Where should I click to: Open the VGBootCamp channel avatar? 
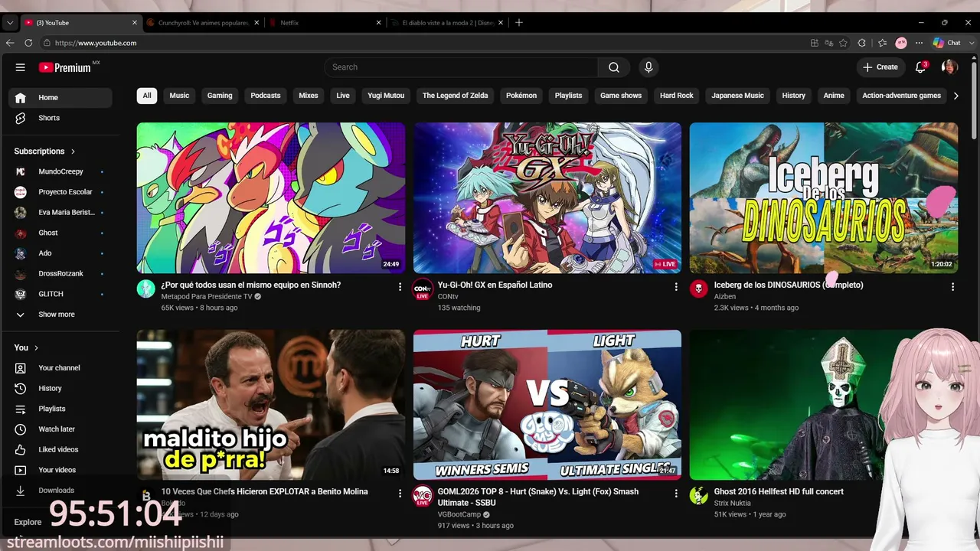coord(422,495)
